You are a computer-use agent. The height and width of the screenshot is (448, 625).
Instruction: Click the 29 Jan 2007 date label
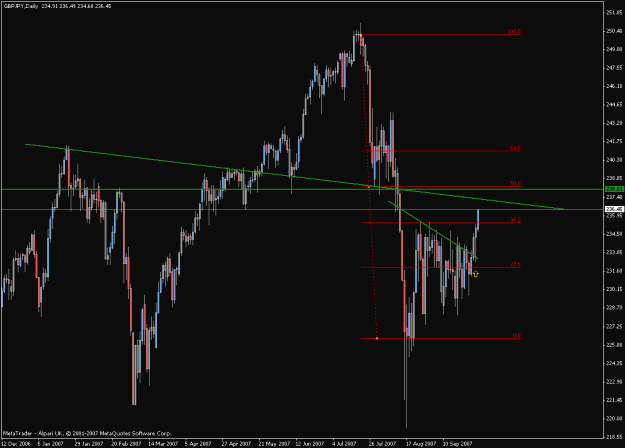coord(89,444)
